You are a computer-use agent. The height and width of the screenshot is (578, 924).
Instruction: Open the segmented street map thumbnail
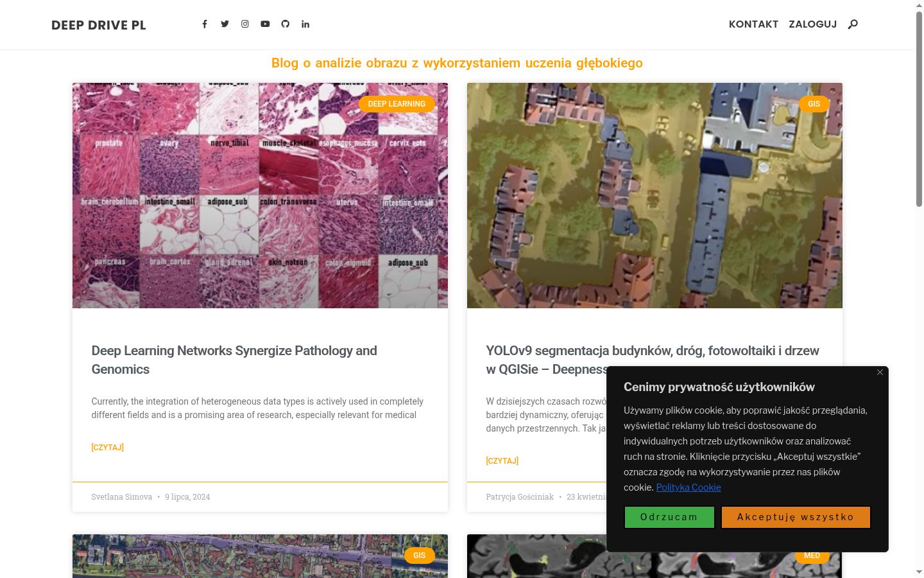(260, 556)
